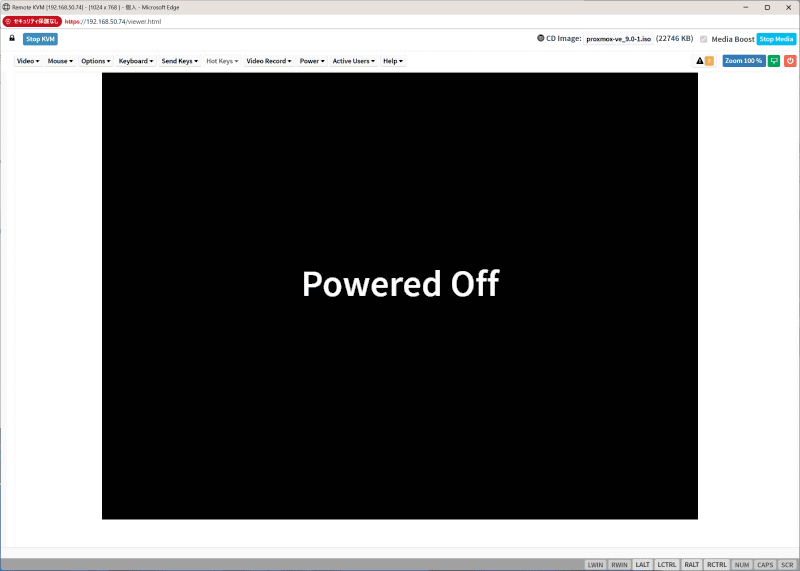Toggle the LWIN key indicator

[595, 565]
